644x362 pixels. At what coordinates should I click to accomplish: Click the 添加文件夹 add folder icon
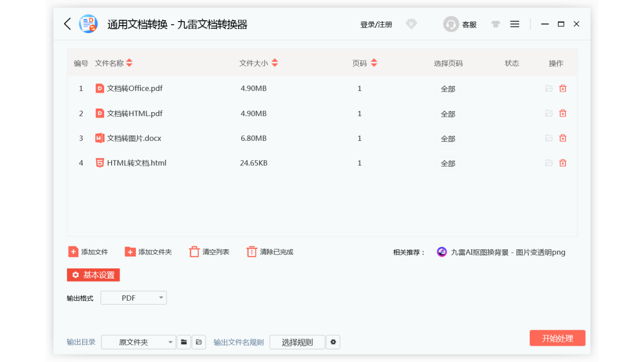130,251
